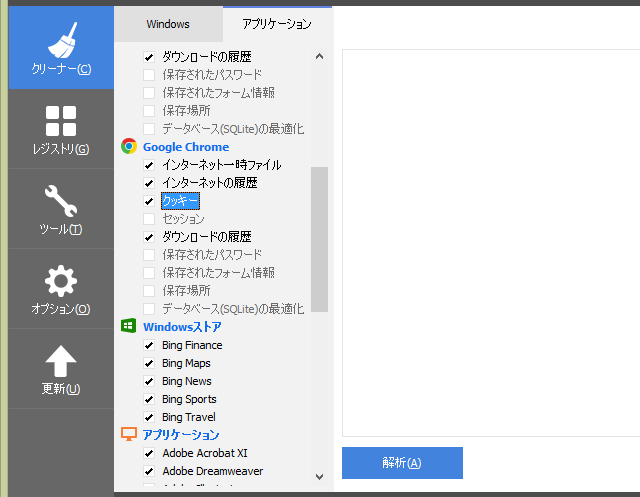This screenshot has width=640, height=497.
Task: Enable 保存場所 under Google Chrome
Action: [149, 291]
